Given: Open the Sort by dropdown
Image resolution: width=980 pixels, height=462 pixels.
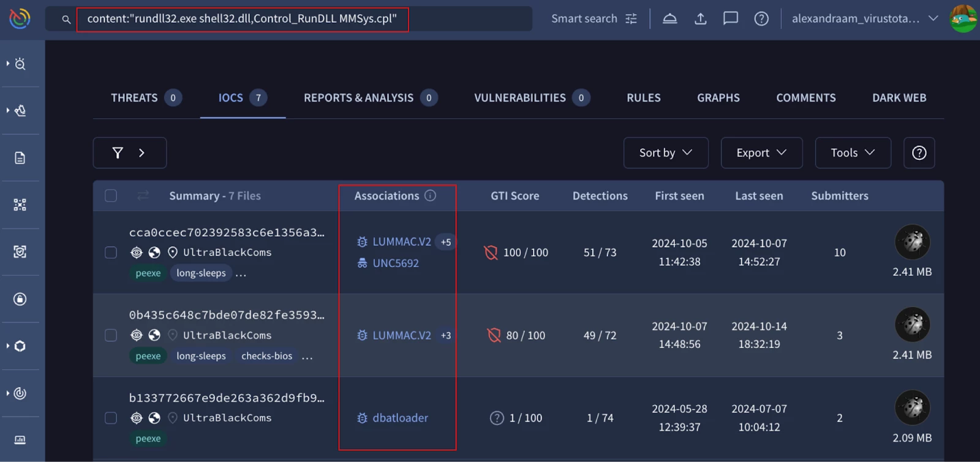Looking at the screenshot, I should tap(666, 153).
